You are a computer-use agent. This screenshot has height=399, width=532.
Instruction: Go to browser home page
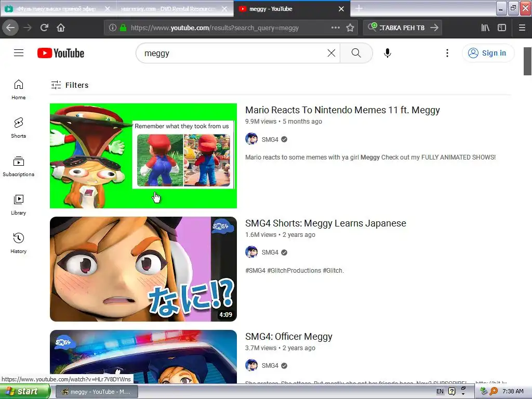pyautogui.click(x=61, y=28)
